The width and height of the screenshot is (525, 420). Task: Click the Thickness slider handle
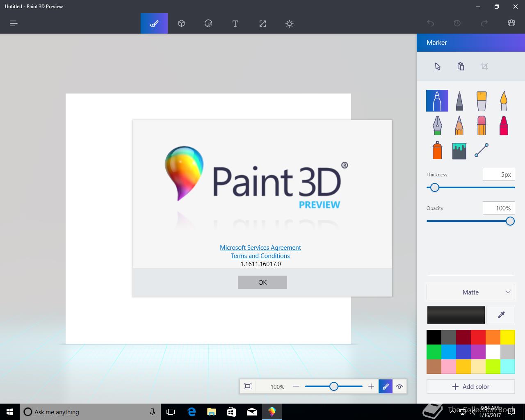click(435, 187)
